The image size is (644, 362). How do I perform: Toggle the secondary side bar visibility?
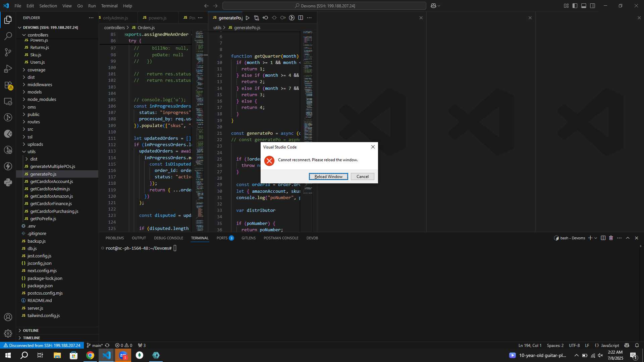pos(593,6)
